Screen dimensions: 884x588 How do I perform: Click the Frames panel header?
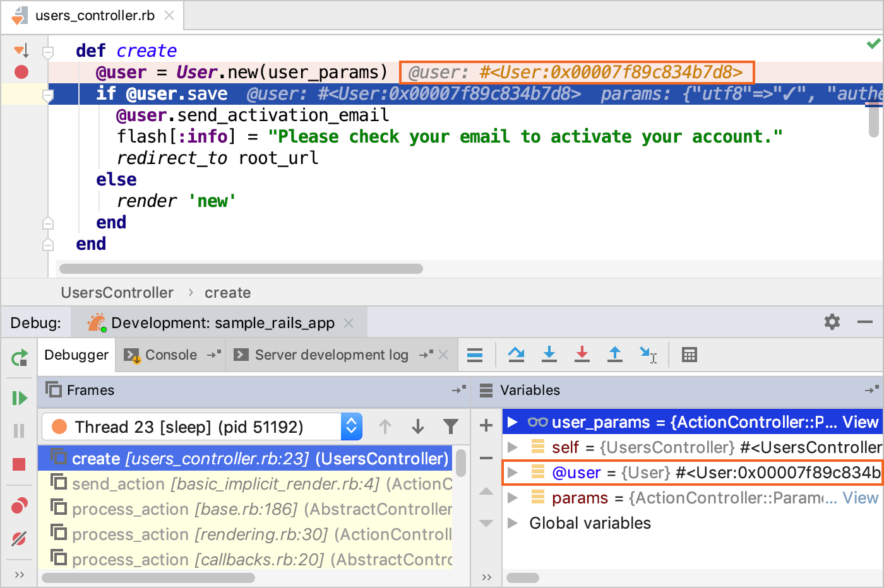click(x=254, y=391)
